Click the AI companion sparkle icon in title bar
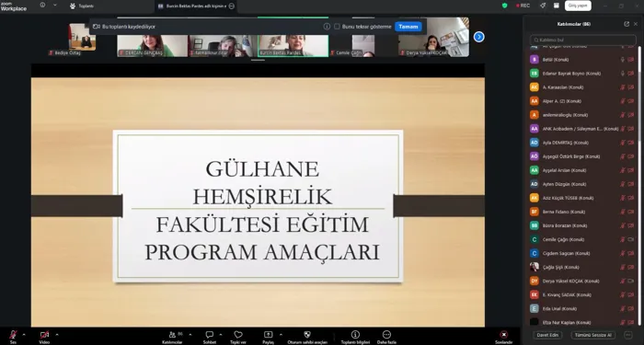 tap(543, 6)
